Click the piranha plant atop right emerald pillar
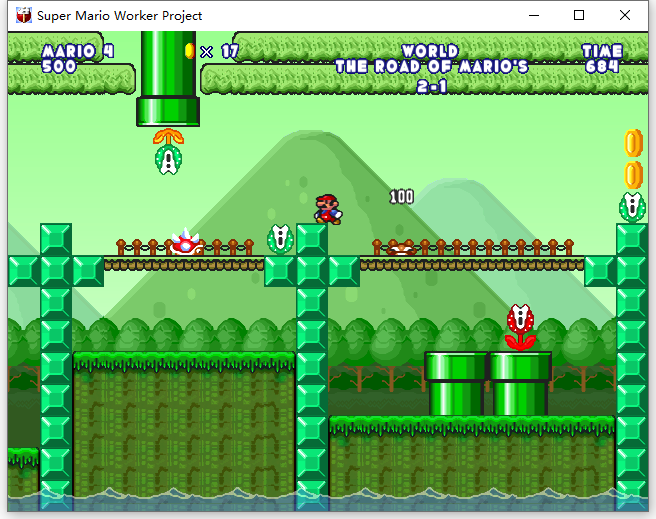This screenshot has height=519, width=656. click(x=632, y=207)
